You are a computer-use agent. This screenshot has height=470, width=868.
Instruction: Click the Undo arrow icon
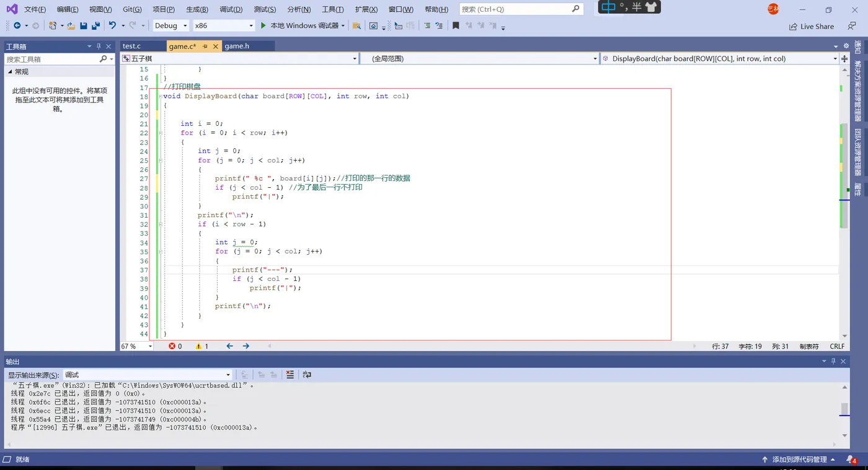pos(112,25)
